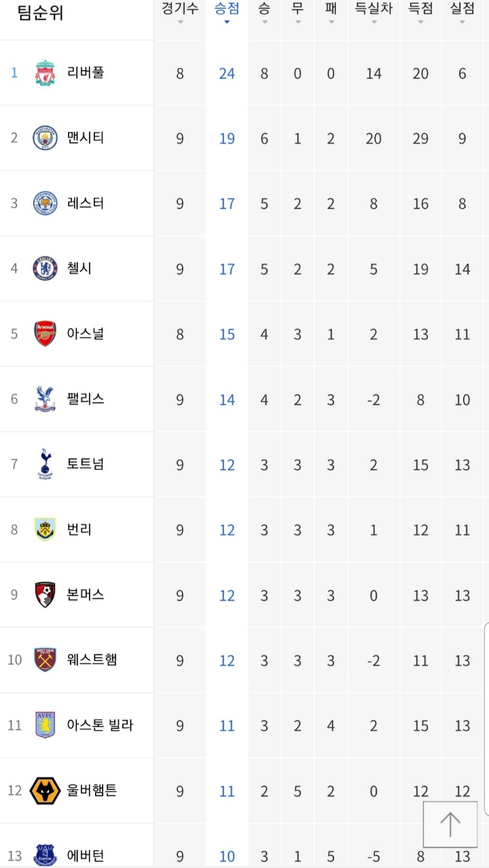Click the Chelsea club crest icon
The image size is (489, 868).
click(46, 269)
